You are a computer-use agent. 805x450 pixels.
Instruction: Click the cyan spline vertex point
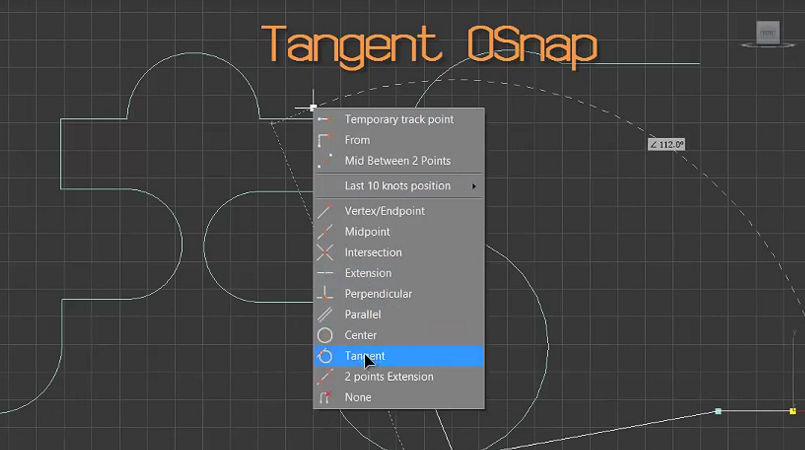pyautogui.click(x=718, y=411)
